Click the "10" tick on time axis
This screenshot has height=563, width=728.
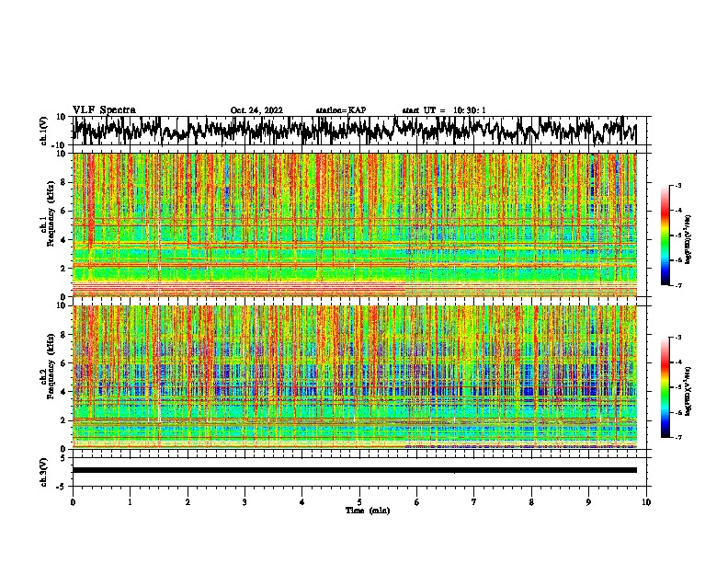tap(646, 502)
